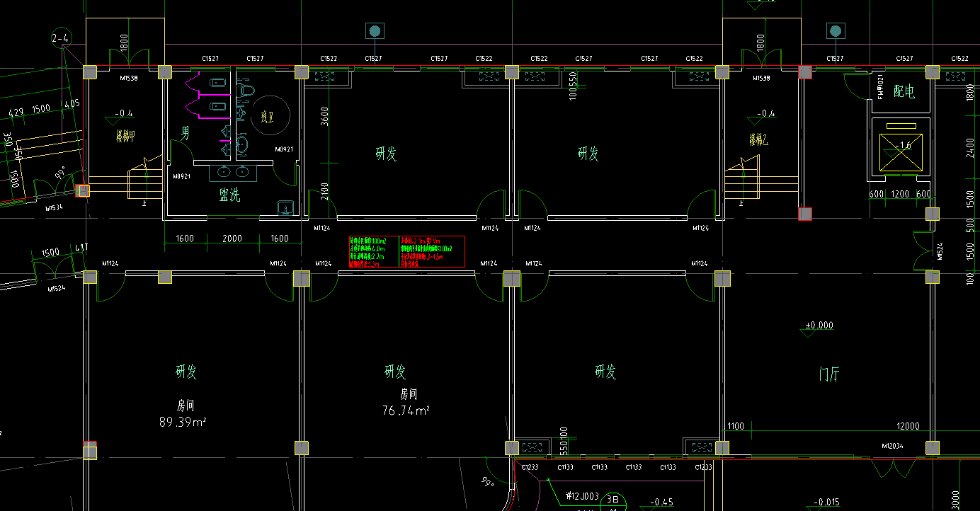This screenshot has width=980, height=511.
Task: Click the 12000 dimension text
Action: (907, 426)
